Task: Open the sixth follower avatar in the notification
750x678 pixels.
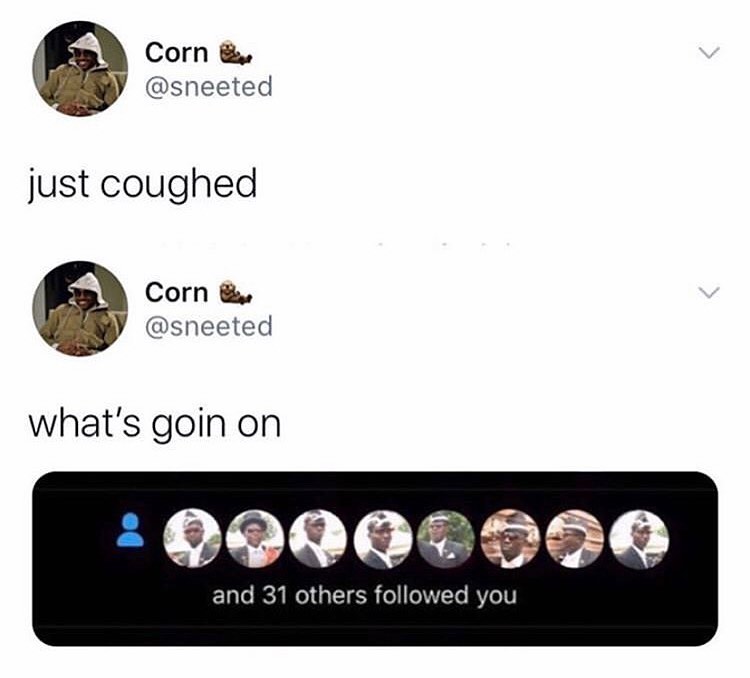Action: click(x=510, y=538)
